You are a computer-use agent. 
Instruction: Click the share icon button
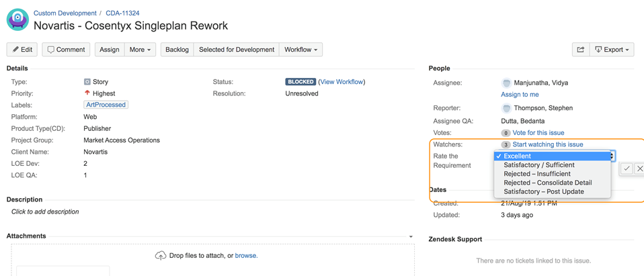[x=581, y=50]
